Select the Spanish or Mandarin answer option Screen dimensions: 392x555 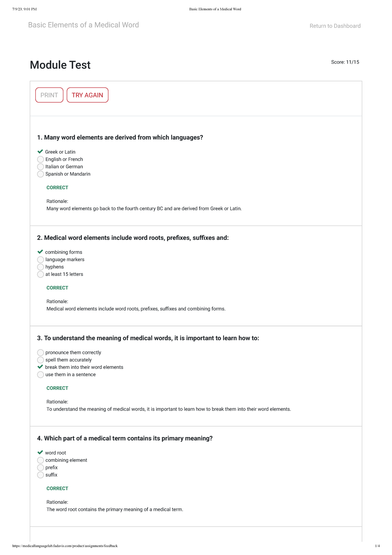(x=41, y=174)
